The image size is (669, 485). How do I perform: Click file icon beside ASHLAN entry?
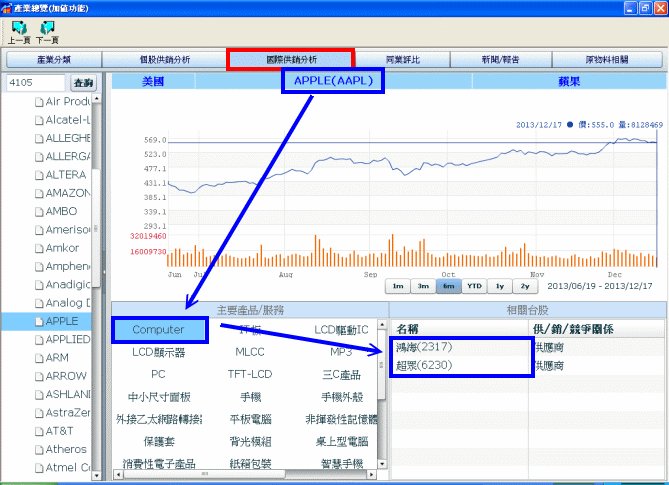coord(39,395)
